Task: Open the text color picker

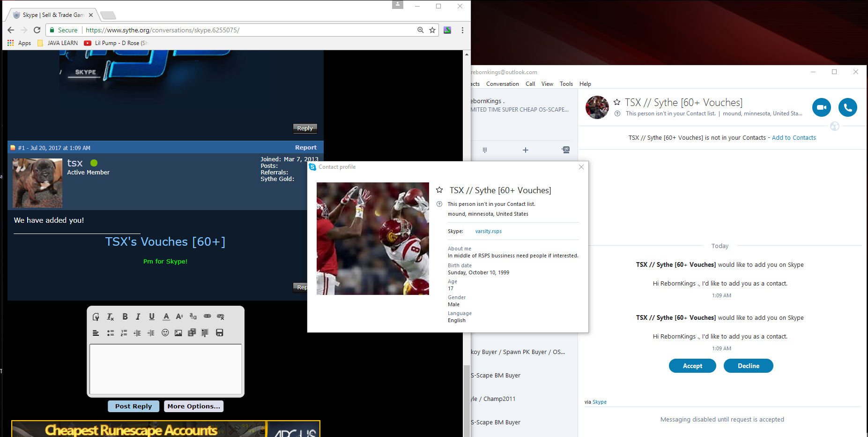Action: coord(166,317)
